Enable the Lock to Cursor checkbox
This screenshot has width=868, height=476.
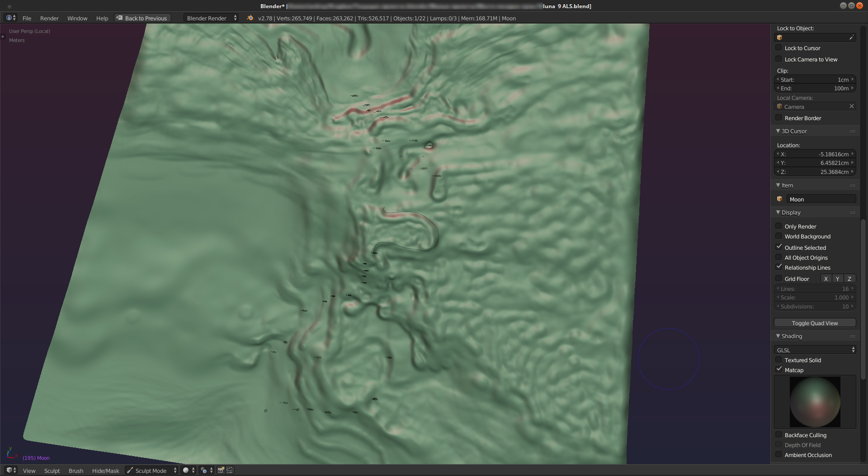tap(778, 48)
